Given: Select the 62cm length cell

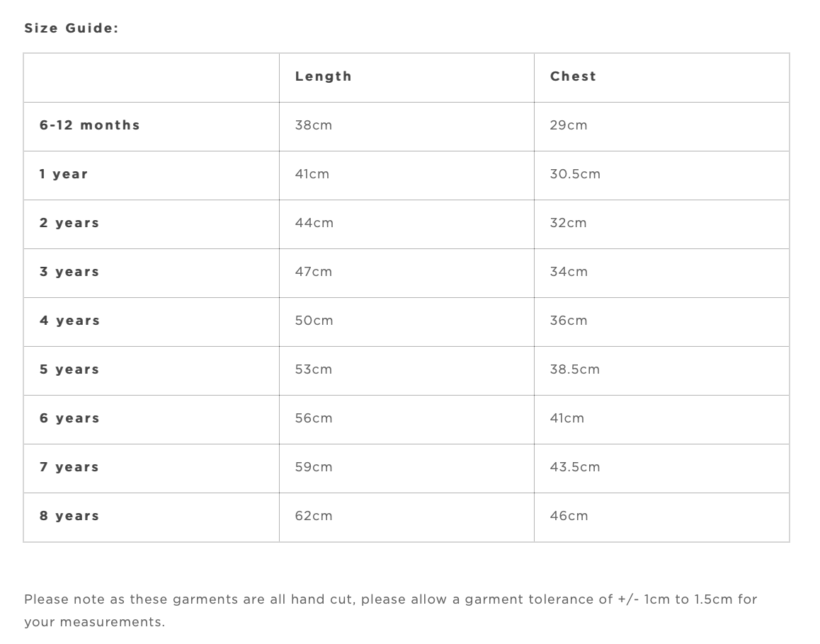Looking at the screenshot, I should point(314,516).
